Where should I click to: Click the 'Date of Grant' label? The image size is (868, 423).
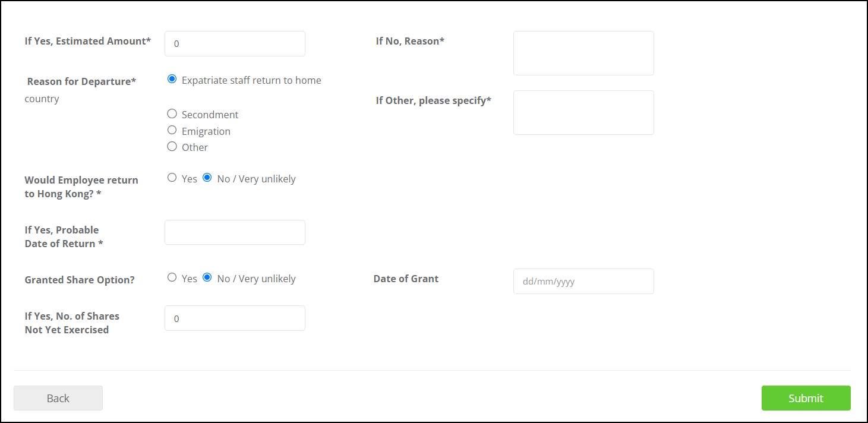[x=406, y=279]
